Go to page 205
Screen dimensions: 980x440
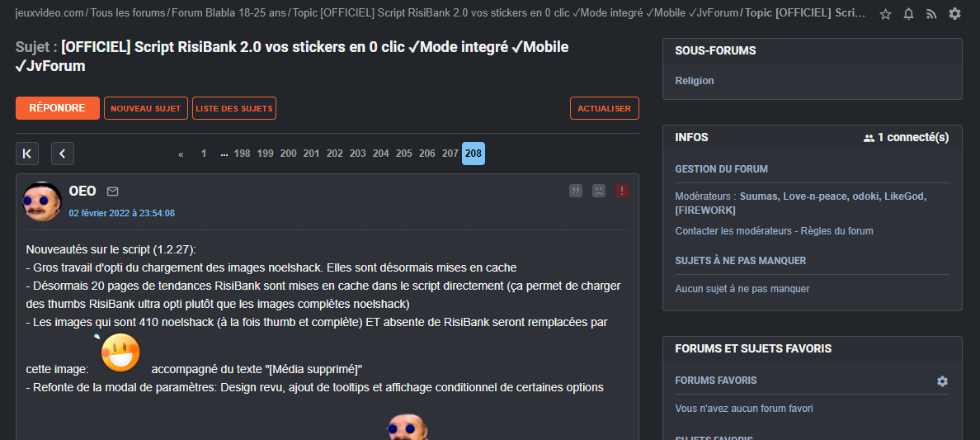pyautogui.click(x=403, y=154)
